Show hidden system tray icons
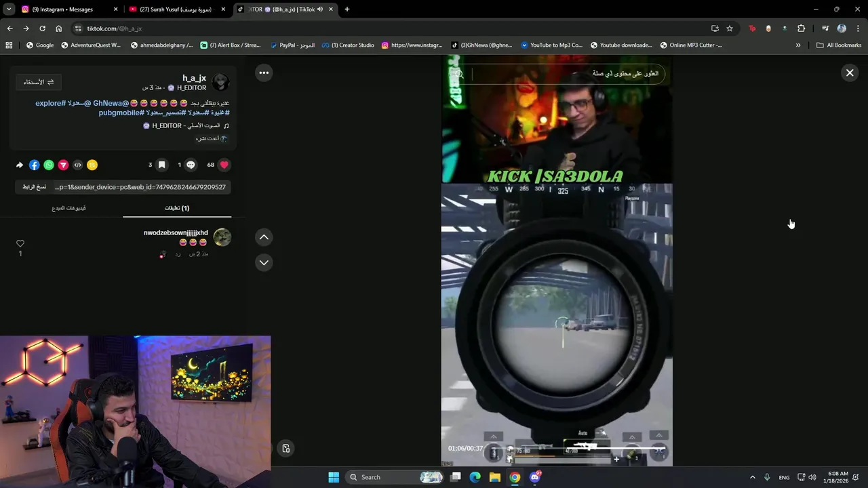Image resolution: width=868 pixels, height=488 pixels. (x=752, y=477)
